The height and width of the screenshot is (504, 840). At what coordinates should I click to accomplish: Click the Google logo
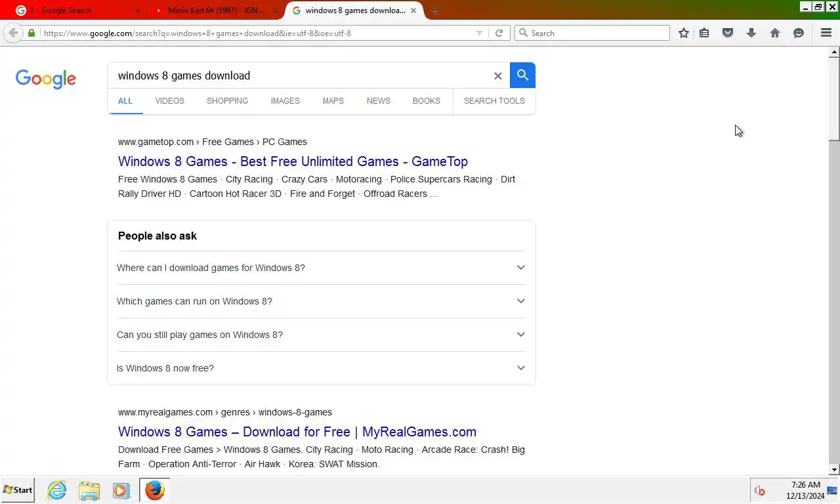point(46,79)
